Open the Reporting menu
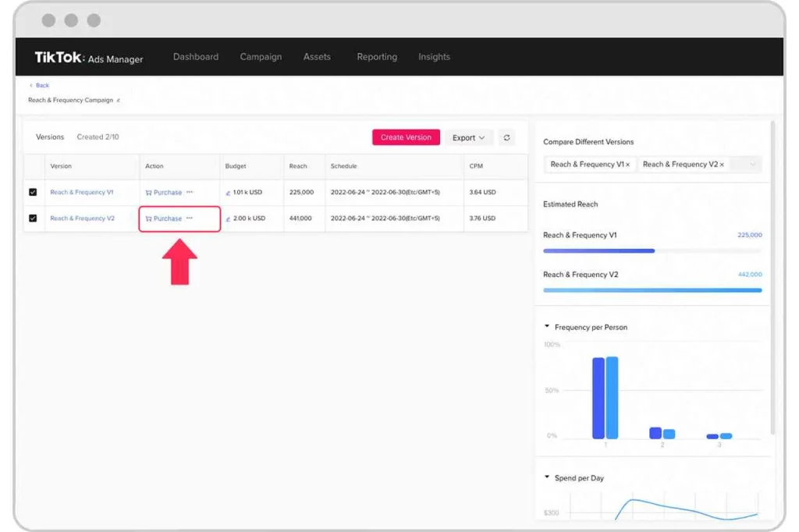Screen dimensions: 799x532 377,57
